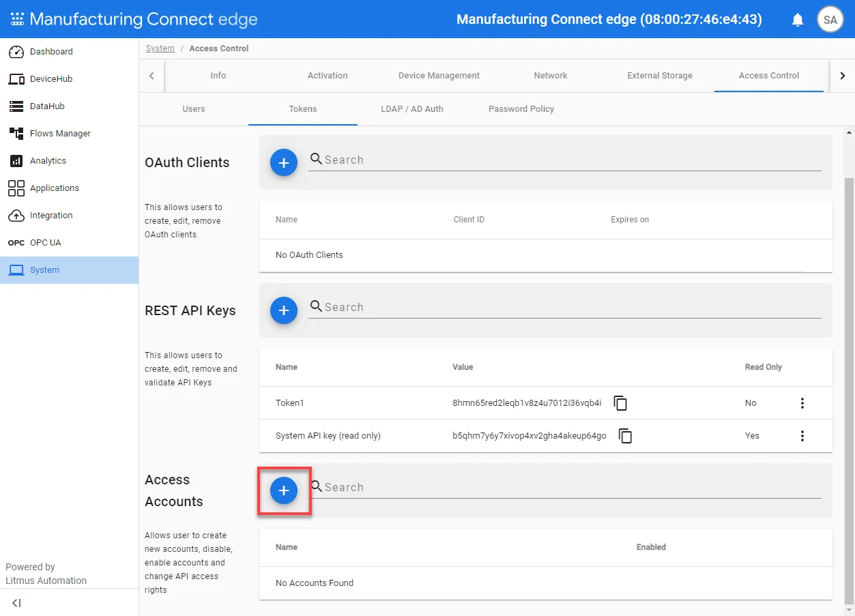Go to Dashboard in the sidebar

69,52
